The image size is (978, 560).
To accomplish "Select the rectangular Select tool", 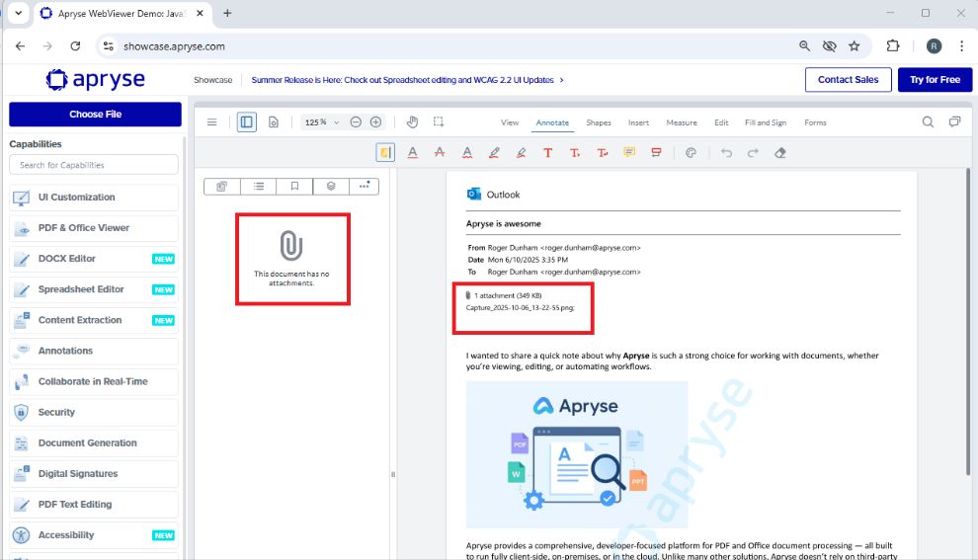I will [439, 122].
